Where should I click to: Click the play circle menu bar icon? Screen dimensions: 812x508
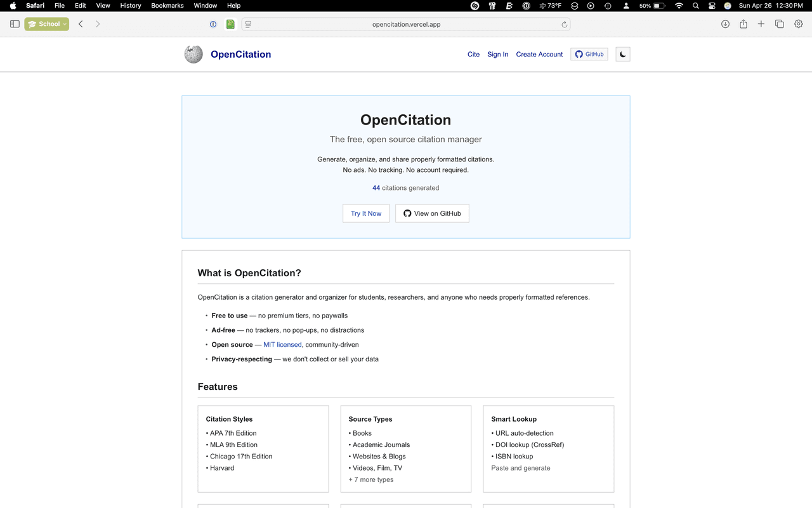pos(591,6)
